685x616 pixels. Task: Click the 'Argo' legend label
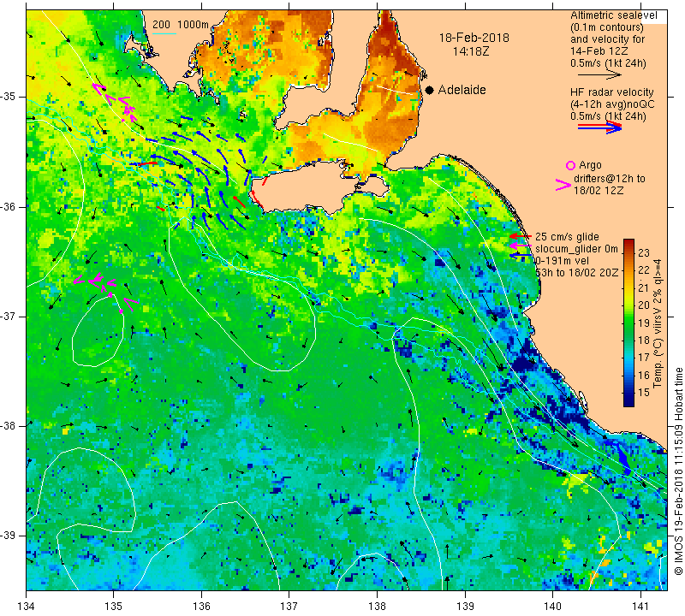pos(590,165)
